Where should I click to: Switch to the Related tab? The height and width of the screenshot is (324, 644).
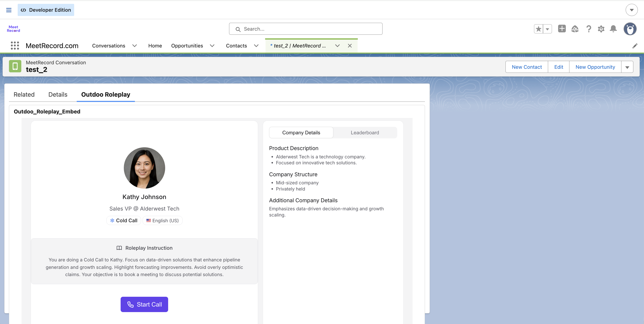(24, 95)
